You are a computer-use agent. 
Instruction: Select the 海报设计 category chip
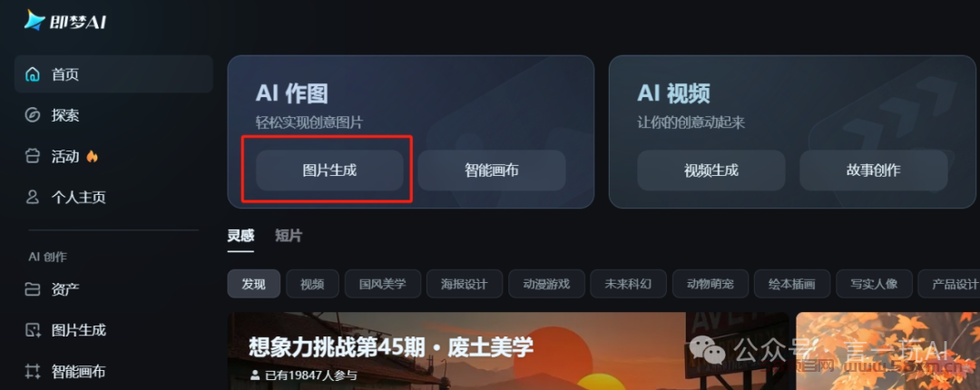tap(465, 284)
